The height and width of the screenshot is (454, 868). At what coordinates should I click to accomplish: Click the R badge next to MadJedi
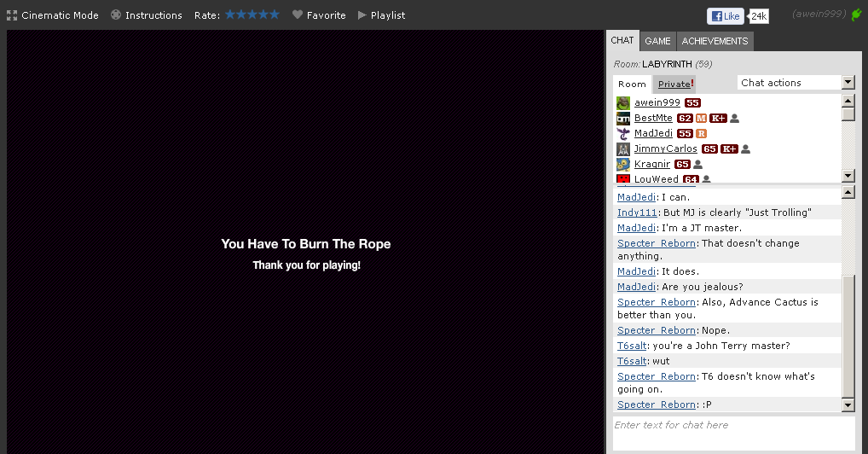[x=702, y=134]
